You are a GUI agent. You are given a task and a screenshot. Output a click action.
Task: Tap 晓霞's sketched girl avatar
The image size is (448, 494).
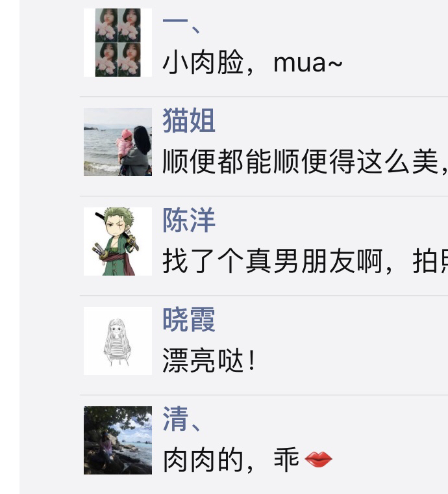click(118, 341)
